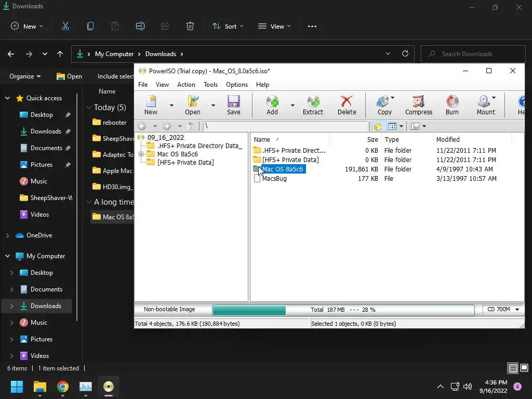
Task: Open the dropdown arrow beside PowerISO New
Action: pyautogui.click(x=171, y=105)
